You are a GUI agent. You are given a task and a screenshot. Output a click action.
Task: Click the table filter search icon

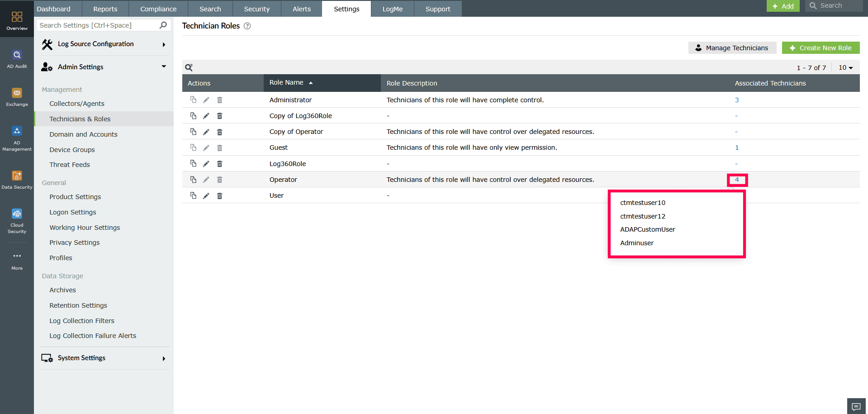point(189,67)
